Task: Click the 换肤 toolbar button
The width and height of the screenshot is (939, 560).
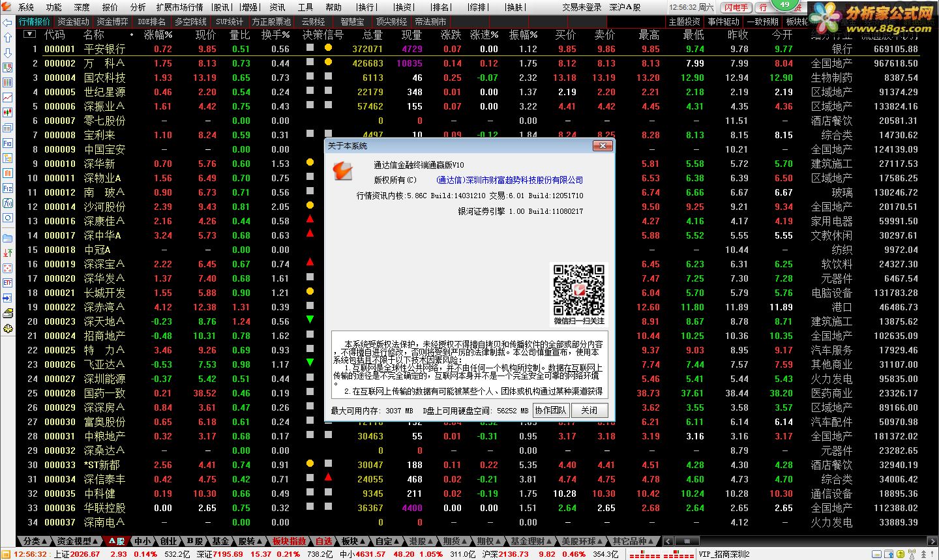Action: [x=514, y=7]
